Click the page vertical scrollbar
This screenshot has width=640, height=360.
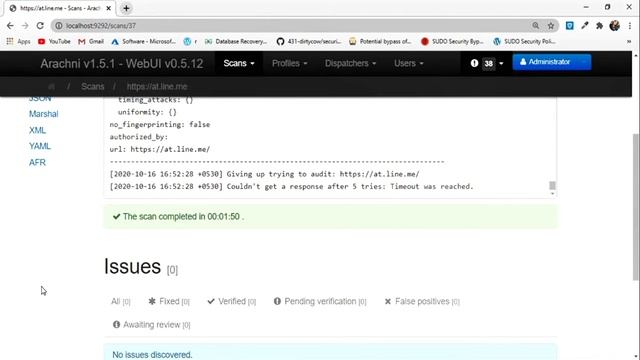(636, 207)
